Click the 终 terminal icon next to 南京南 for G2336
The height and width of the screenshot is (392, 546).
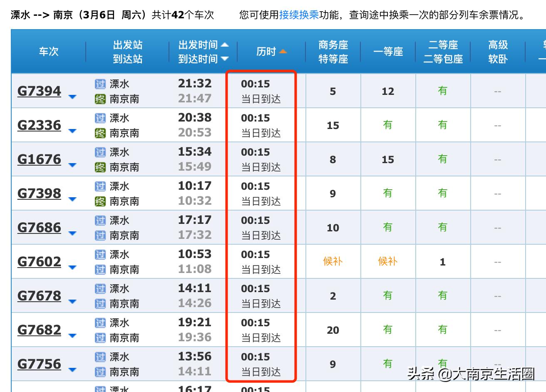click(x=100, y=133)
